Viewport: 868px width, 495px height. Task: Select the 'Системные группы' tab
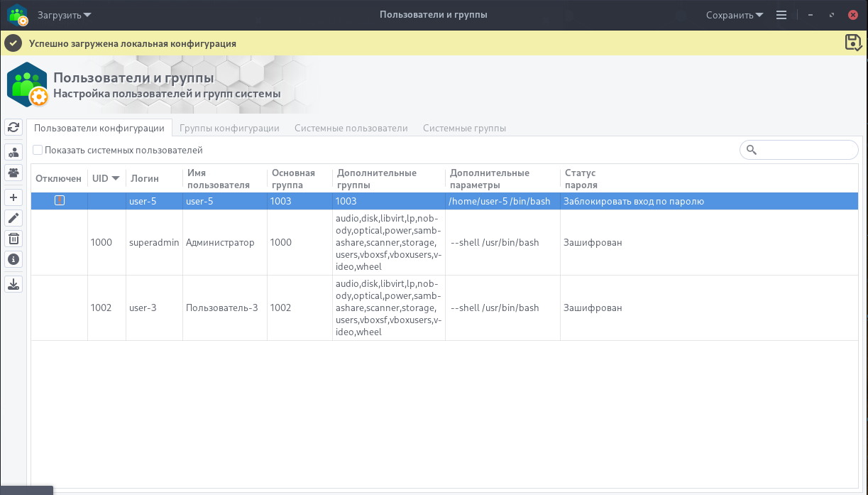(464, 128)
